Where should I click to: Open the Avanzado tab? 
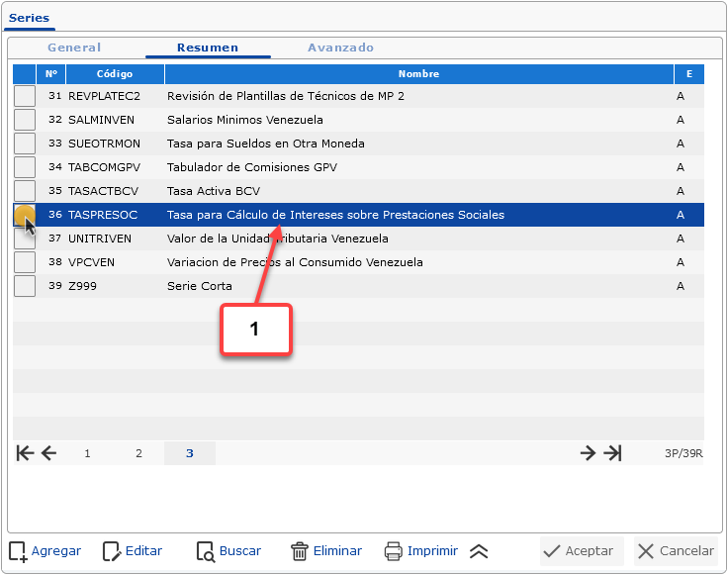340,48
